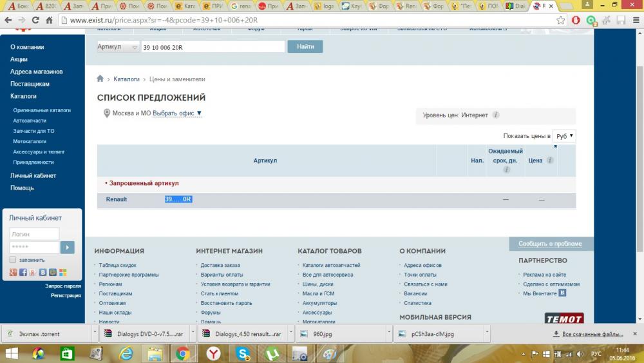This screenshot has width=644, height=363.
Task: Go back to previous page
Action: [8, 20]
